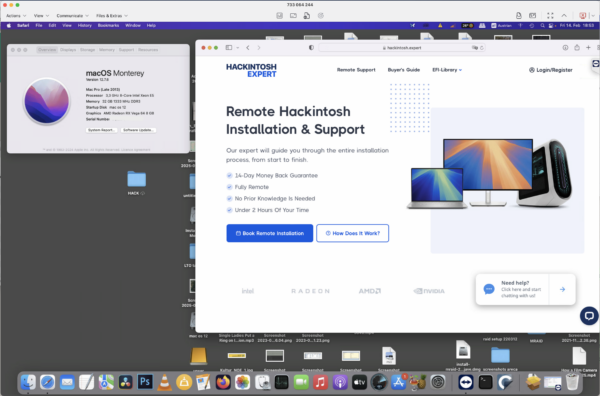Open Maps from the Dock
The width and height of the screenshot is (600, 396).
[106, 382]
